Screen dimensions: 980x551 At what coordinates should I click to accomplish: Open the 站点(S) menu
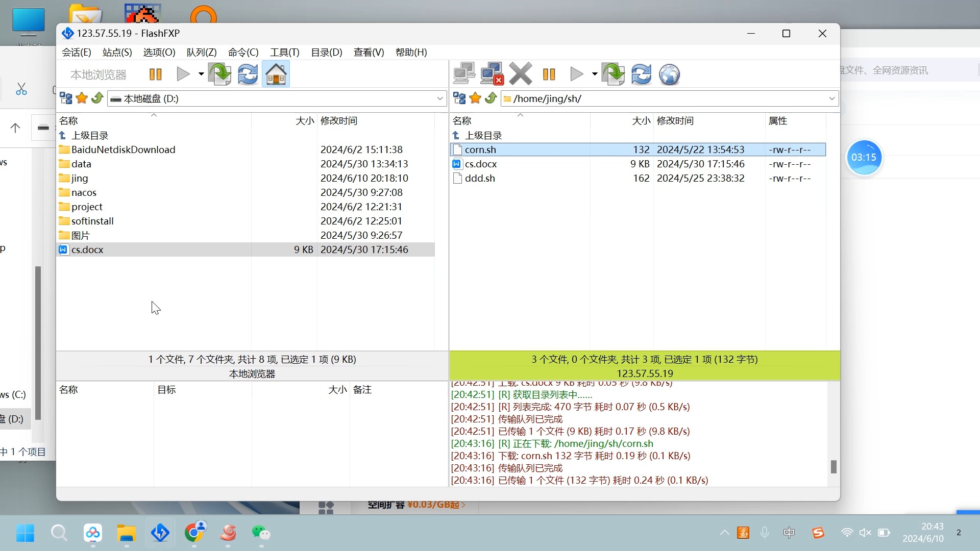[116, 52]
